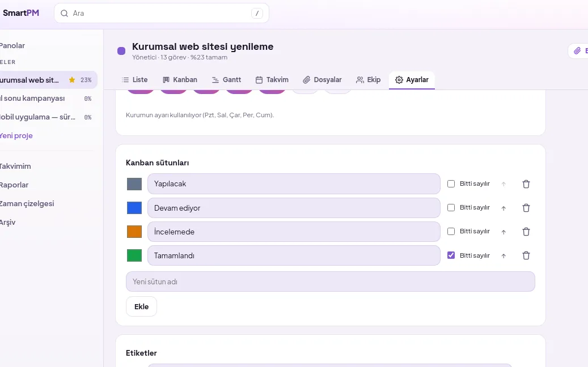The width and height of the screenshot is (588, 367).
Task: Click the SmartPM logo
Action: click(x=20, y=13)
